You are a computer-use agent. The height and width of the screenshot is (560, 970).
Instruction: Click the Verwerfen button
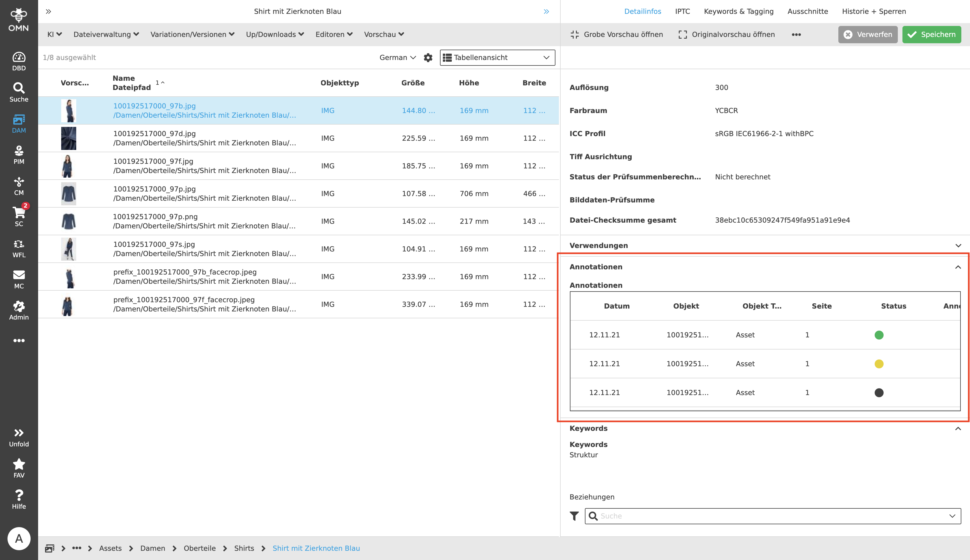tap(868, 35)
